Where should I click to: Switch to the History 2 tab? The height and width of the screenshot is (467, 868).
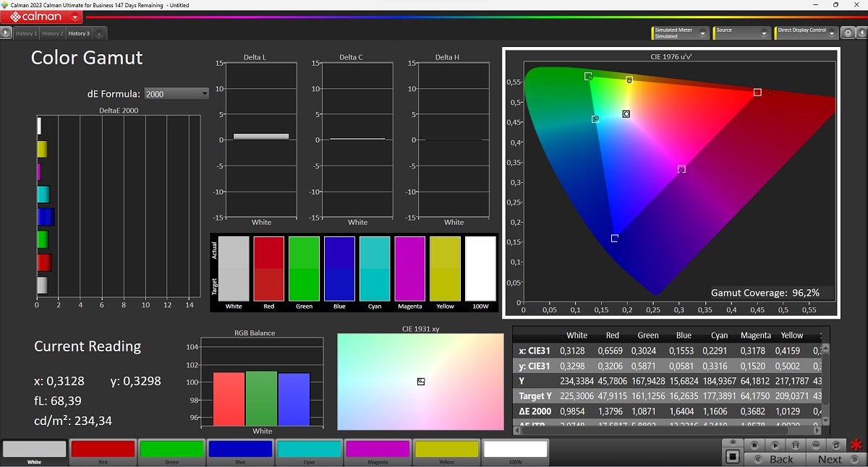[x=52, y=33]
